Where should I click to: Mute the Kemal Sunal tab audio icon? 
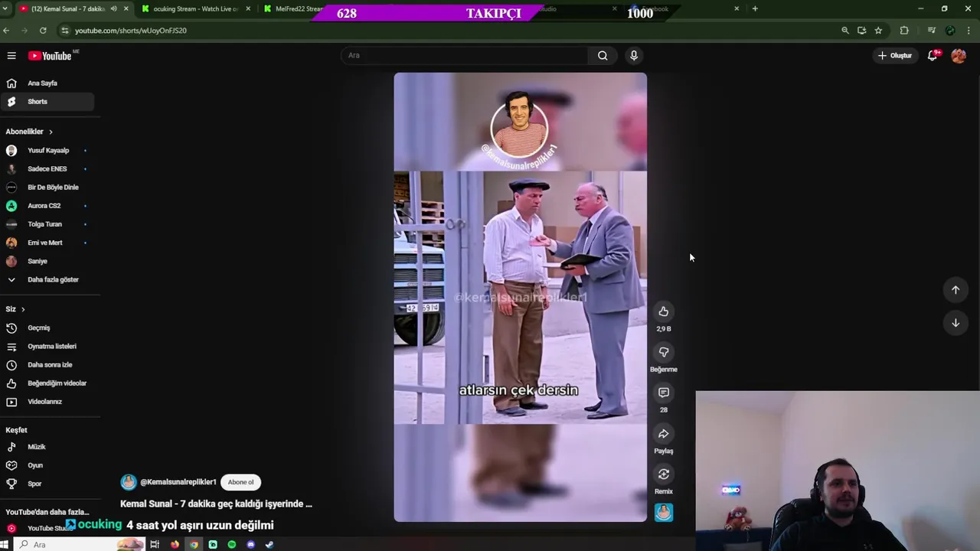pyautogui.click(x=113, y=9)
